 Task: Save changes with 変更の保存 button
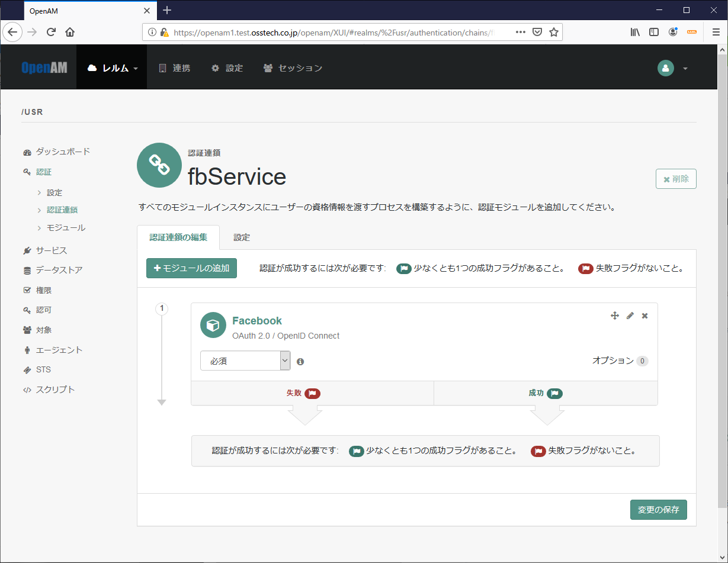click(x=658, y=509)
